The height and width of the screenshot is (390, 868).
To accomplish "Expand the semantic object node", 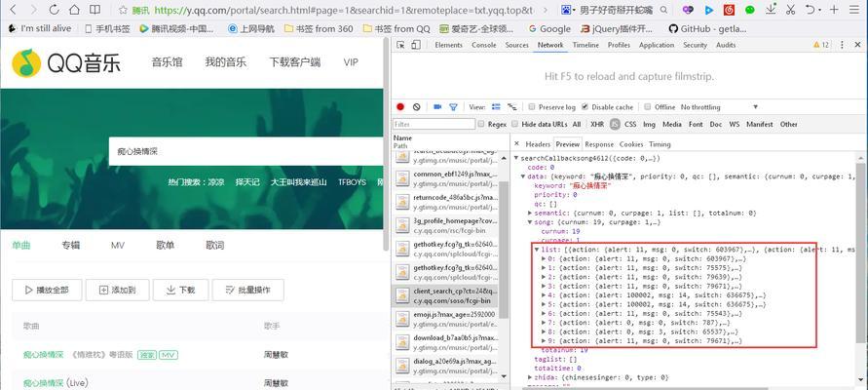I will tap(530, 213).
